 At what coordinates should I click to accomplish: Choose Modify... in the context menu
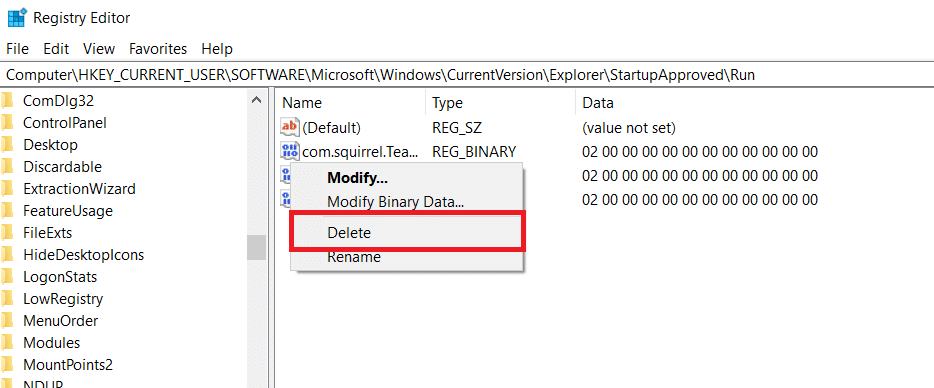(x=357, y=178)
